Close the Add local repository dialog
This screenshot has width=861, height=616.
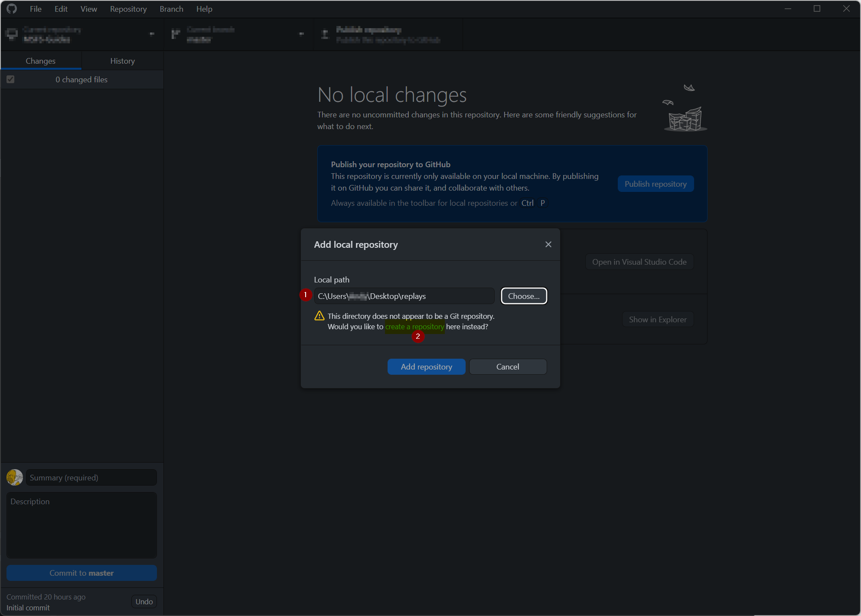[x=548, y=244]
